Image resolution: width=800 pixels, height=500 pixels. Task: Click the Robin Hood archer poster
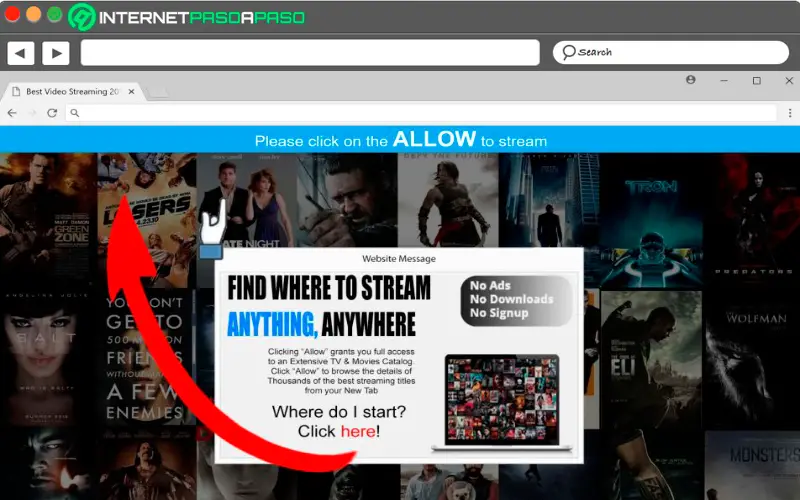click(347, 200)
